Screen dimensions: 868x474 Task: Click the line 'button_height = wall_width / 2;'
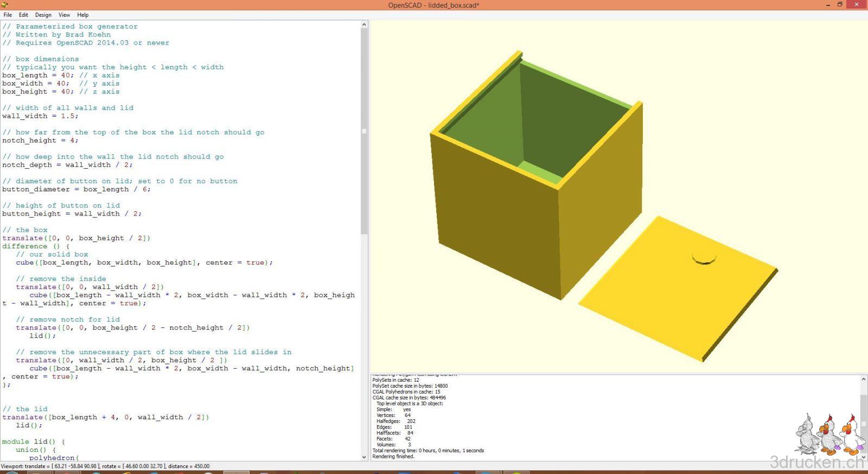(x=72, y=214)
